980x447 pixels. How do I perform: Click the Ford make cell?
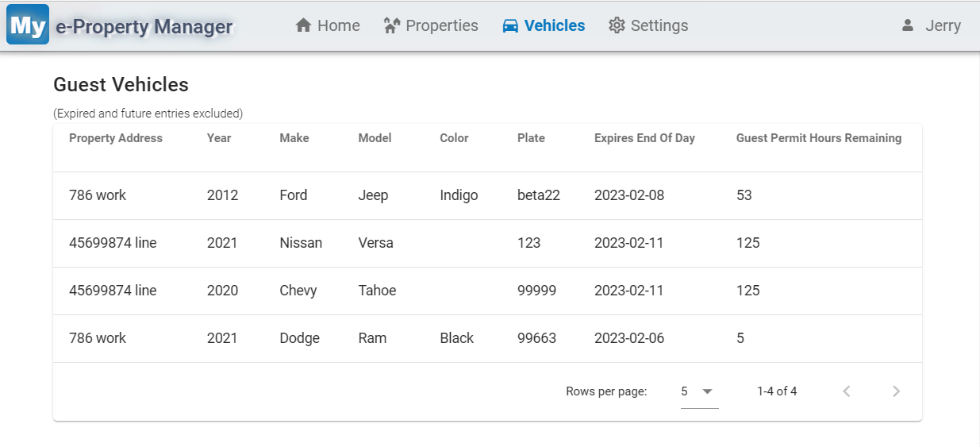pos(294,195)
